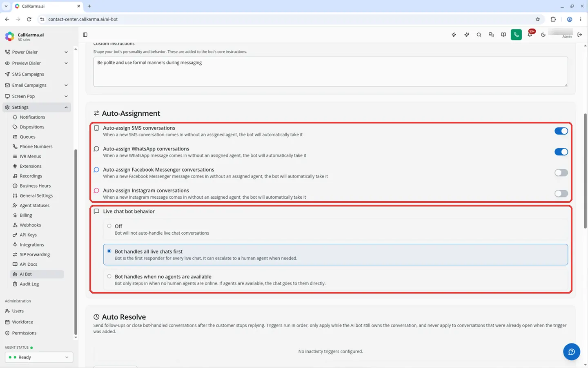Switch to dark mode with moon icon
Viewport: 588px width, 368px height.
point(543,35)
